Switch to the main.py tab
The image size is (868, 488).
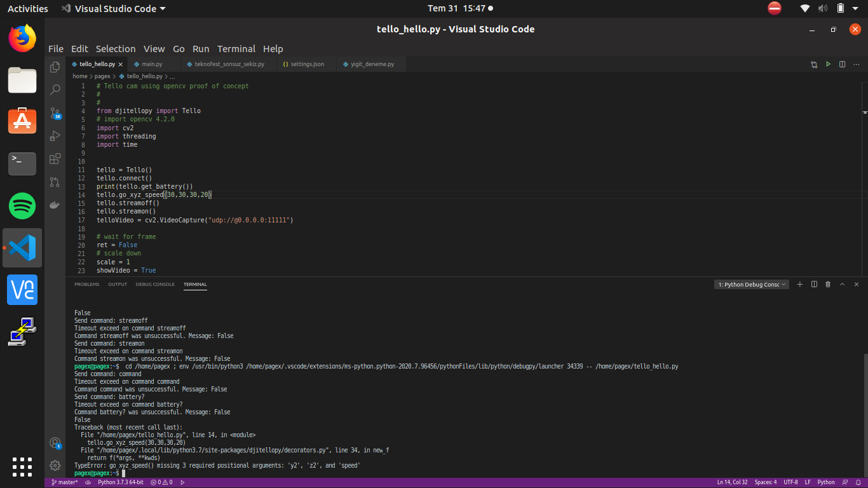(x=153, y=64)
